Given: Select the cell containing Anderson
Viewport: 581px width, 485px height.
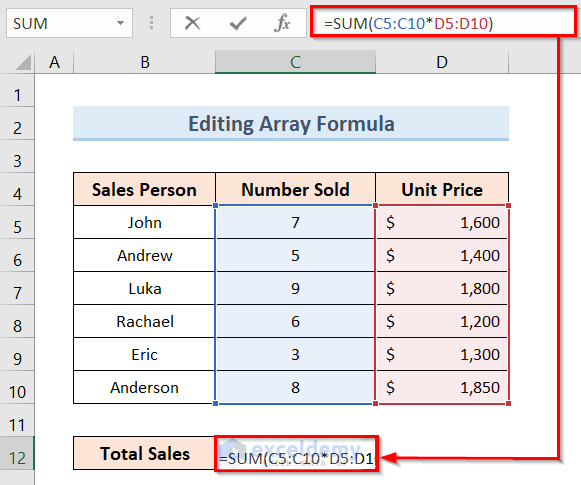Looking at the screenshot, I should tap(145, 387).
